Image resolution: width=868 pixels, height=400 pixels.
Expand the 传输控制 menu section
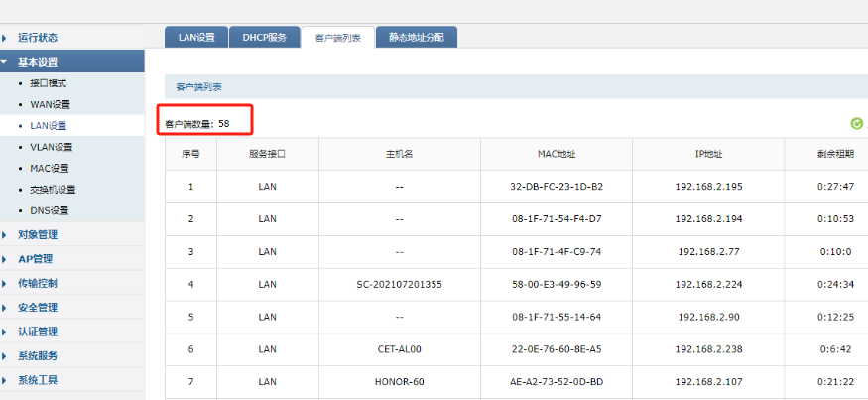(x=38, y=284)
